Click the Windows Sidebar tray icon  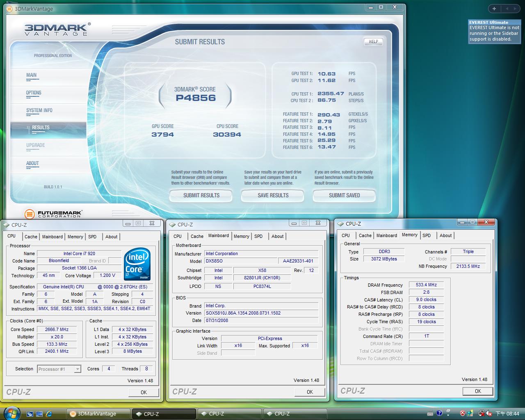[470, 413]
